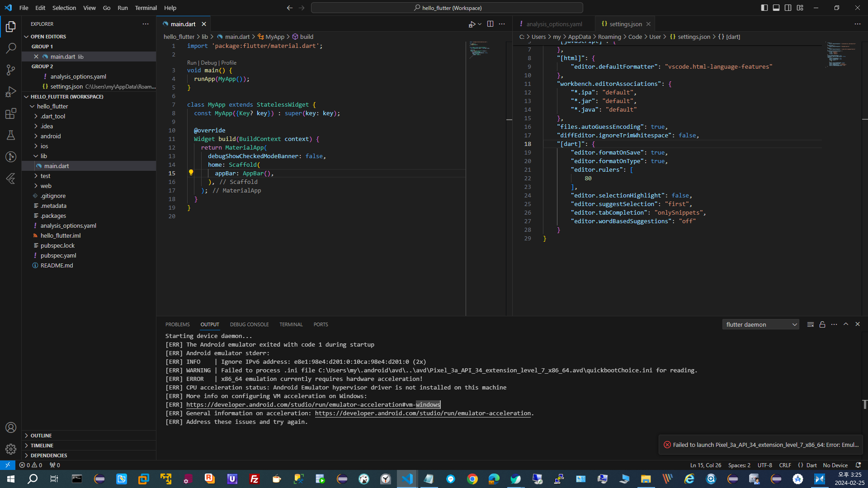Switch to the Terminal panel tab
This screenshot has height=488, width=868.
click(291, 324)
